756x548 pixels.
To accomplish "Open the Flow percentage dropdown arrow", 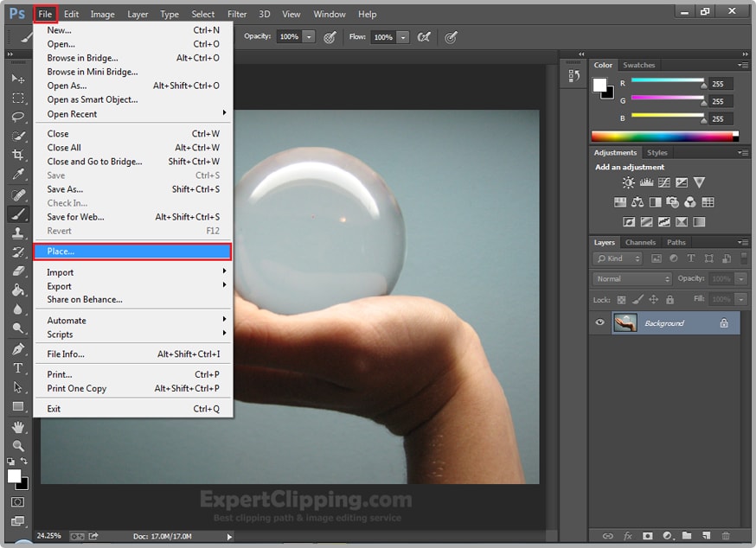I will pos(404,37).
